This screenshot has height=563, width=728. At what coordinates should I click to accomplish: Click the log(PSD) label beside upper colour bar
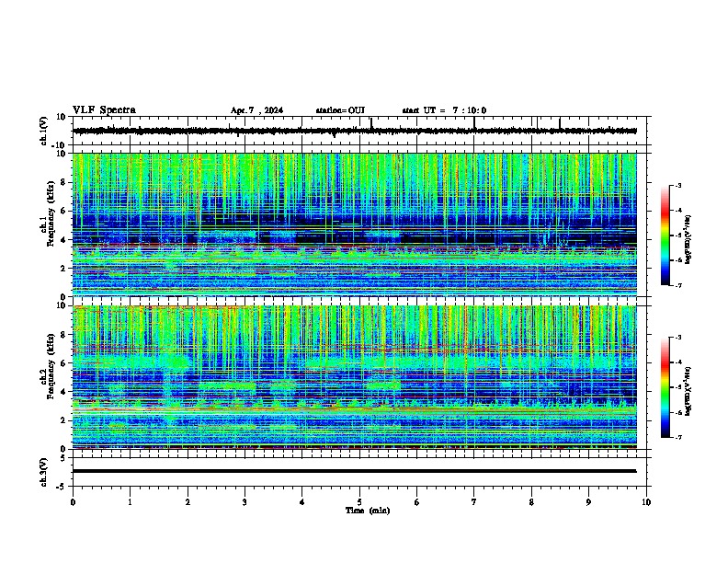688,240
